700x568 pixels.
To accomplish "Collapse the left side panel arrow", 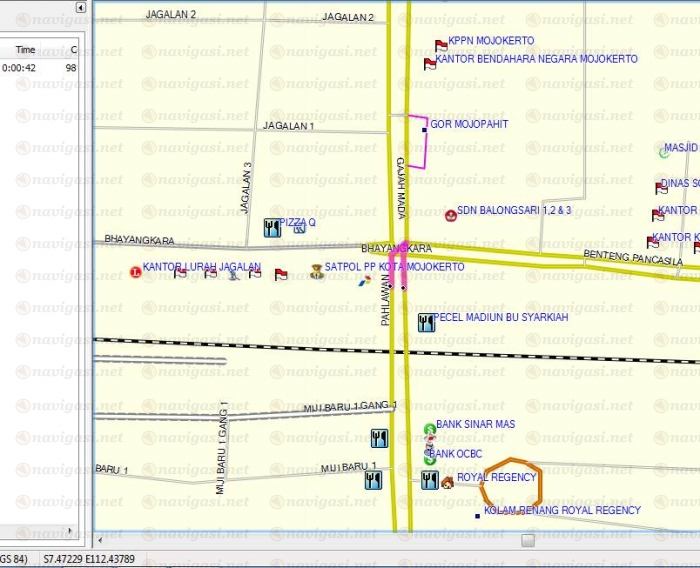I will pyautogui.click(x=79, y=8).
